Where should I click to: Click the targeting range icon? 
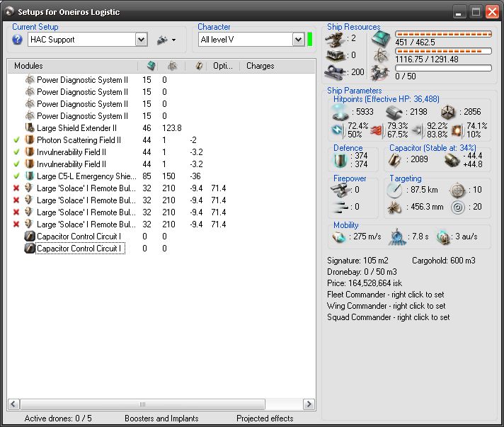pos(394,190)
